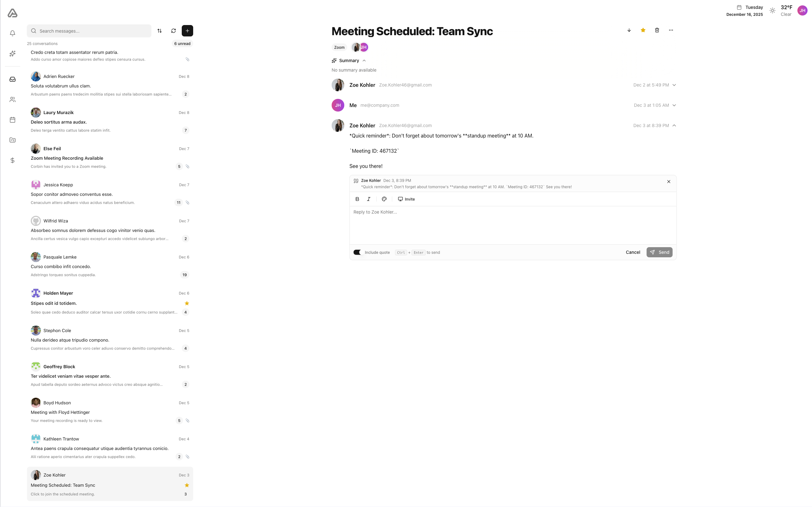Viewport: 812px width, 507px height.
Task: Open the contacts page in sidebar
Action: [x=12, y=99]
